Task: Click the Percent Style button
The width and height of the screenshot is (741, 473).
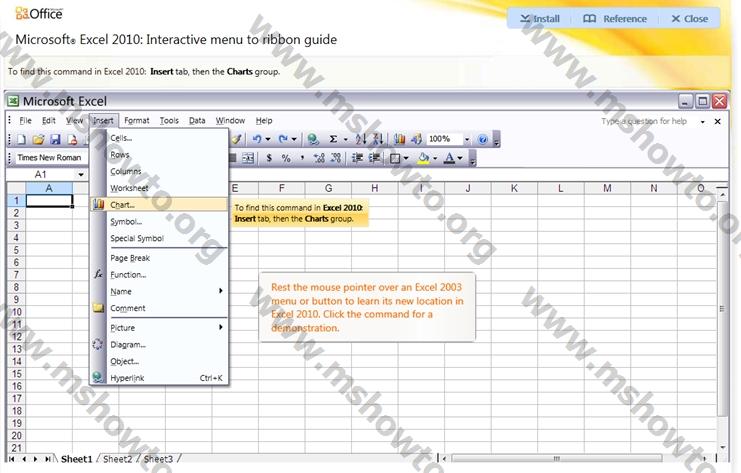Action: pos(286,158)
